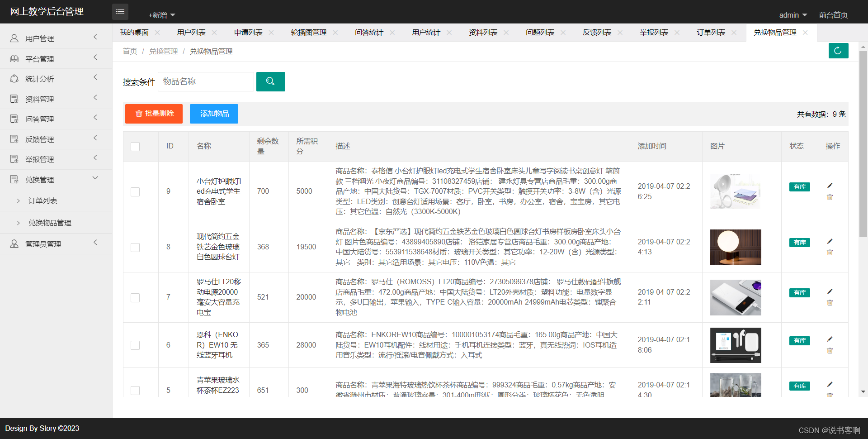Expand the 用户管理 sidebar chevron
The image size is (868, 439).
coord(95,37)
